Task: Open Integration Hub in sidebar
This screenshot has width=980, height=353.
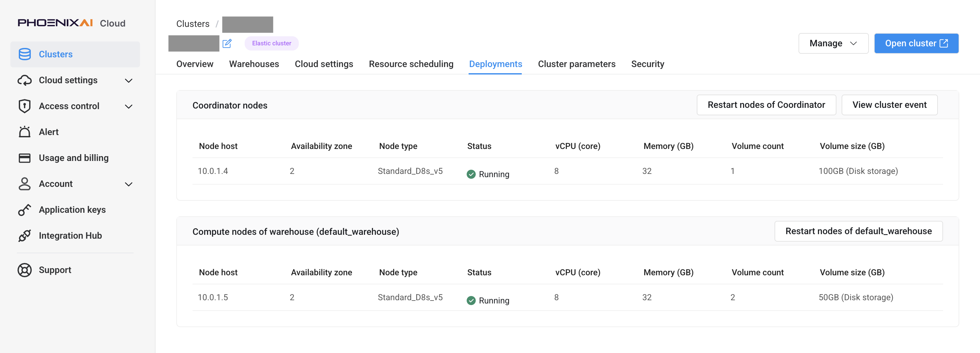Action: 75,235
